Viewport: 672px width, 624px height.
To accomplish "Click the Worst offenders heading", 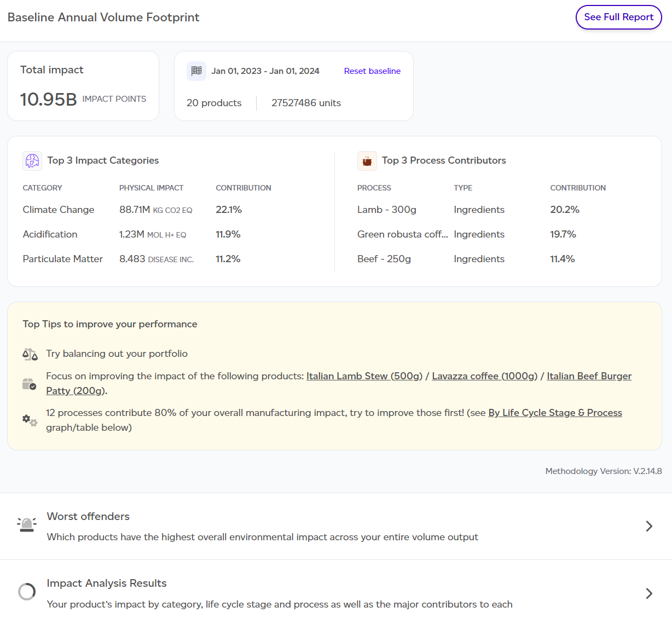I will tap(88, 516).
